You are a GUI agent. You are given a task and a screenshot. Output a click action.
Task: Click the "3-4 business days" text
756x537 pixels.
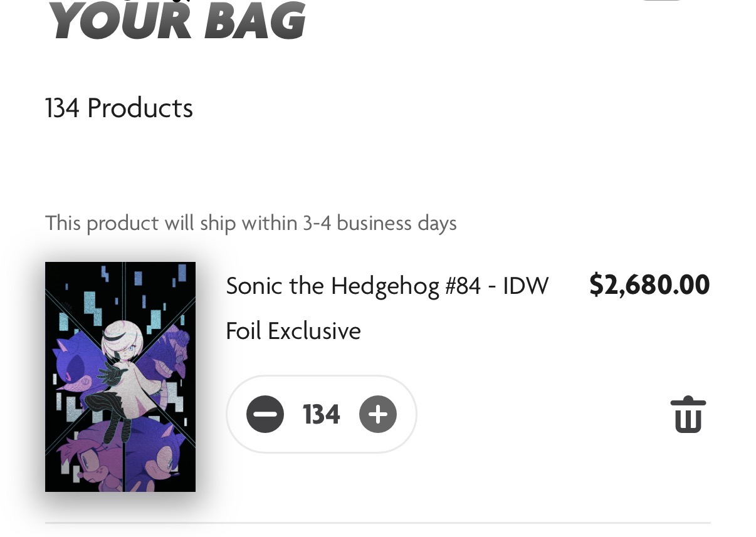[380, 223]
